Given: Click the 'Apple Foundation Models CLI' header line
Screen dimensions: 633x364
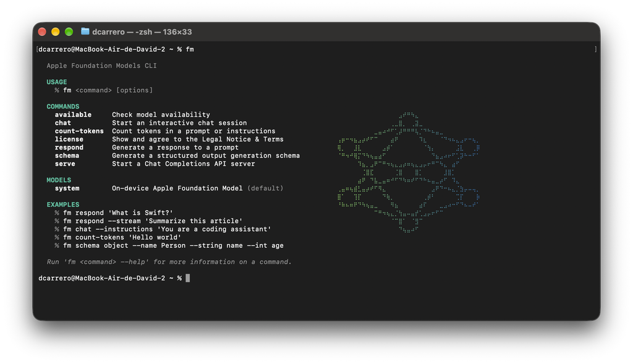Looking at the screenshot, I should coord(102,66).
